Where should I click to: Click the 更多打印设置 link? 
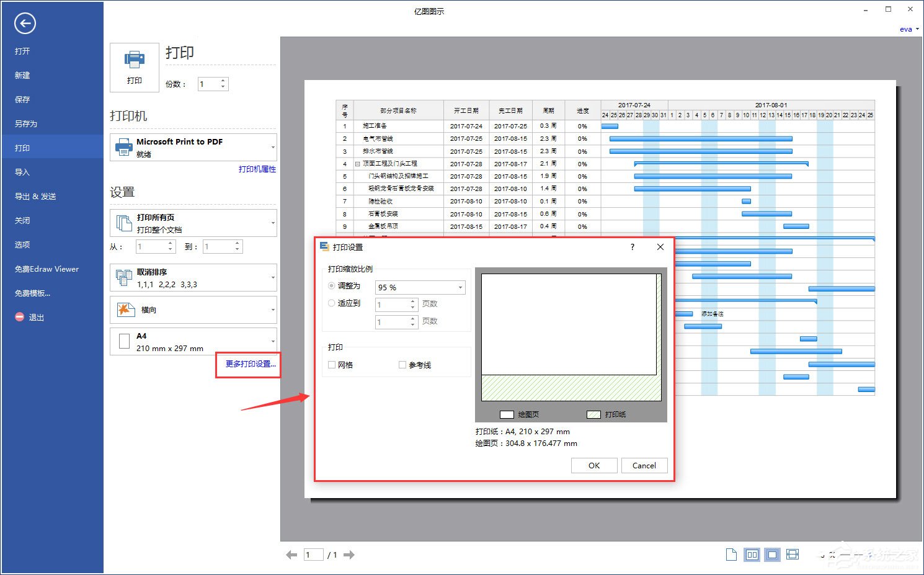pyautogui.click(x=250, y=364)
